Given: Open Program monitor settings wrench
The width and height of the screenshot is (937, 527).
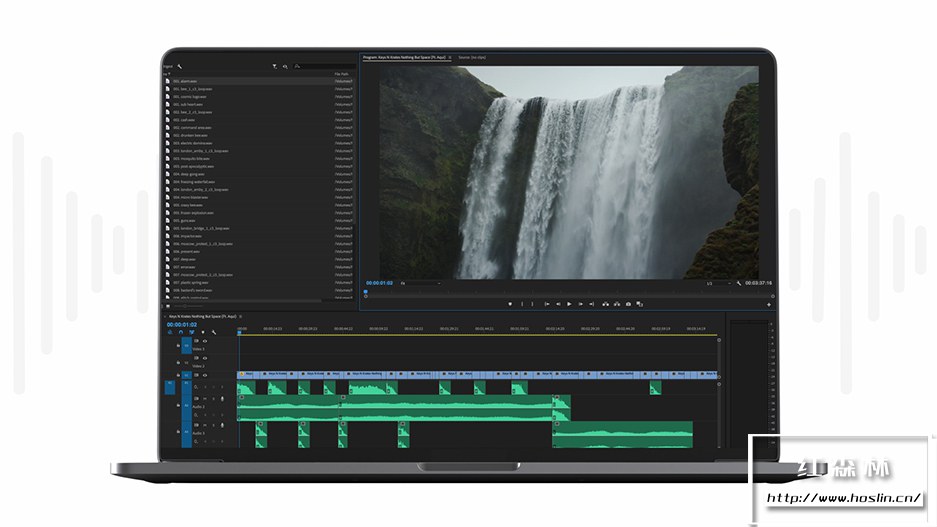Looking at the screenshot, I should click(739, 283).
